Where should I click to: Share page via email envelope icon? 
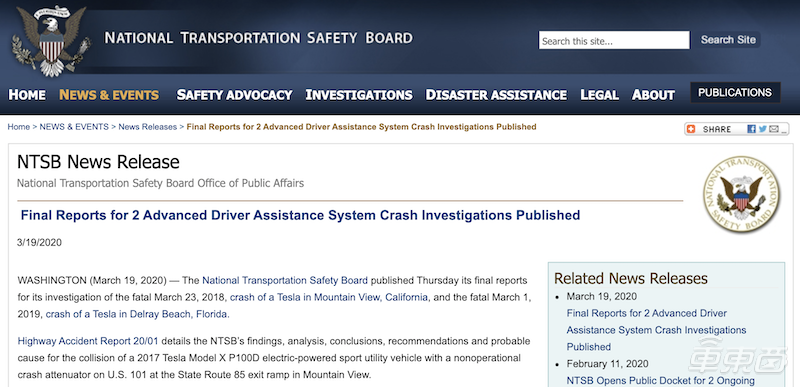[773, 129]
